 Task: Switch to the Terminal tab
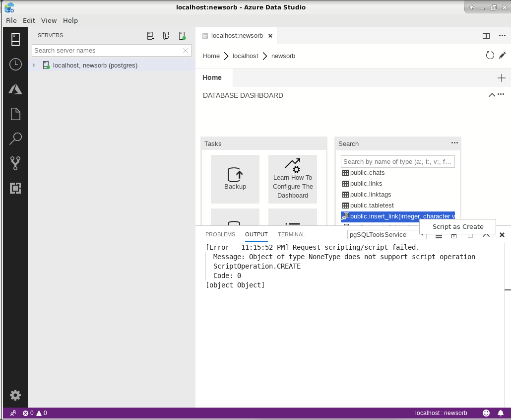(x=291, y=234)
